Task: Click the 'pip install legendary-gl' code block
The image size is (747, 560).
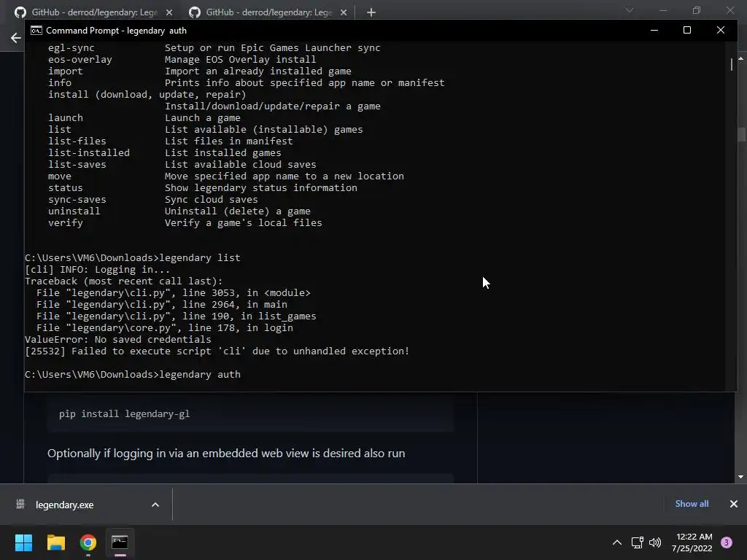Action: point(251,414)
